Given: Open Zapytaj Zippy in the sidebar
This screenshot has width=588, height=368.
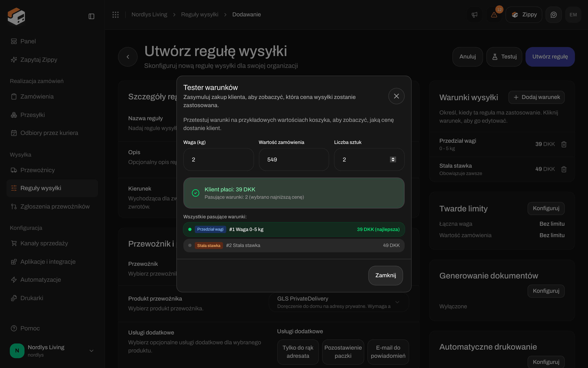Looking at the screenshot, I should [x=52, y=60].
